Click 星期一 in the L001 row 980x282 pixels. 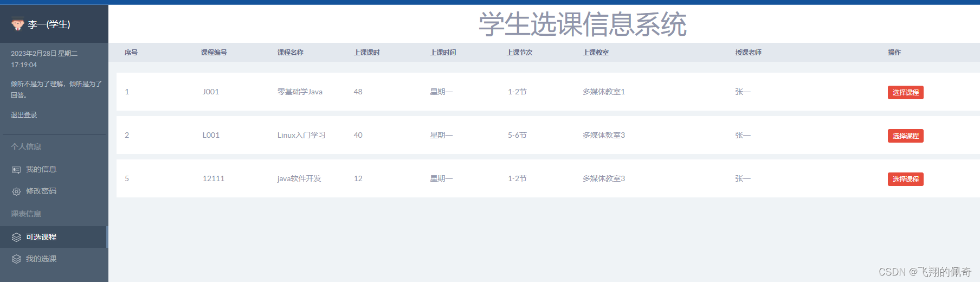[441, 135]
